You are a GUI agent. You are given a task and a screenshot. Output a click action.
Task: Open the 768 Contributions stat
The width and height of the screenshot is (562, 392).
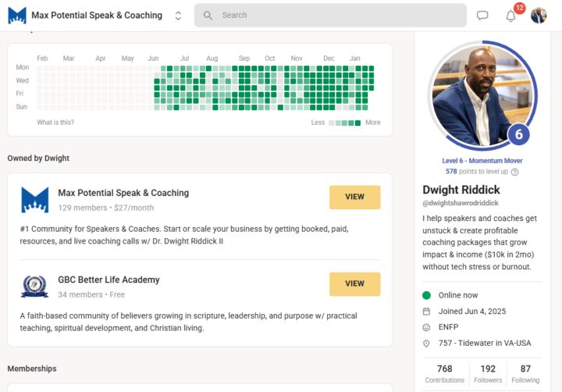click(x=444, y=373)
